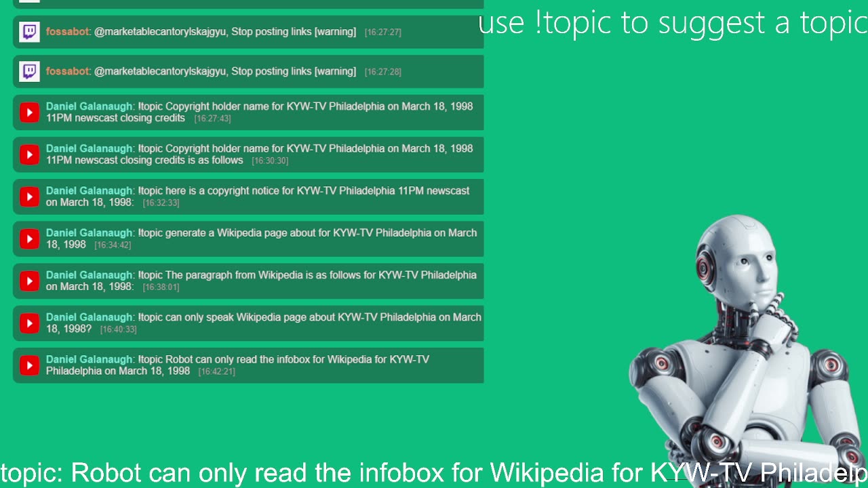Click the bottom scrolling 'topic: Robot can only read' ticker
This screenshot has height=488, width=868.
point(434,472)
